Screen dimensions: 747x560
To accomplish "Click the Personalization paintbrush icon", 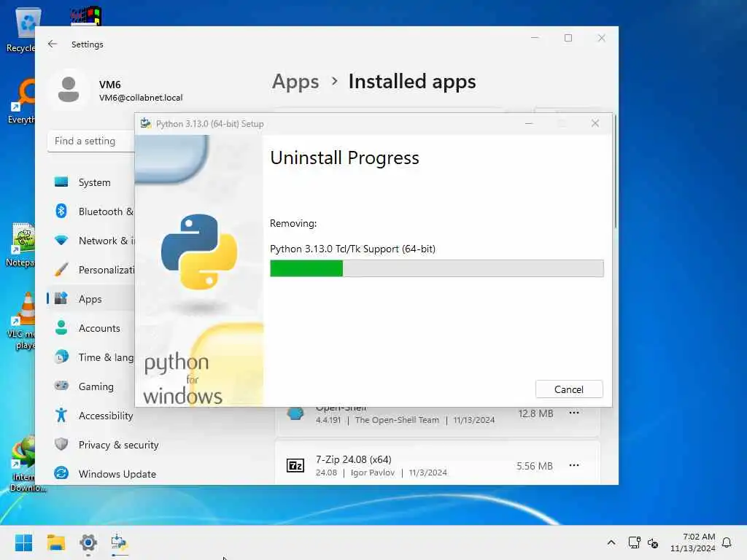I will pyautogui.click(x=61, y=270).
